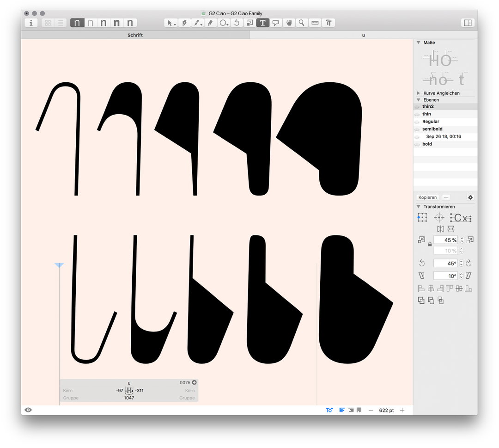Select the Regular layer

pos(445,121)
